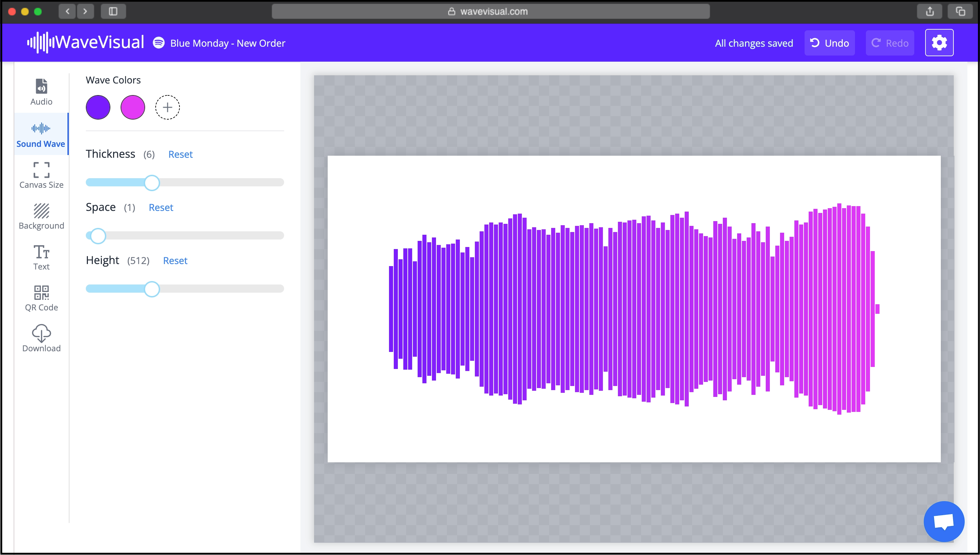The image size is (980, 555).
Task: Reset the Thickness value
Action: pyautogui.click(x=180, y=154)
